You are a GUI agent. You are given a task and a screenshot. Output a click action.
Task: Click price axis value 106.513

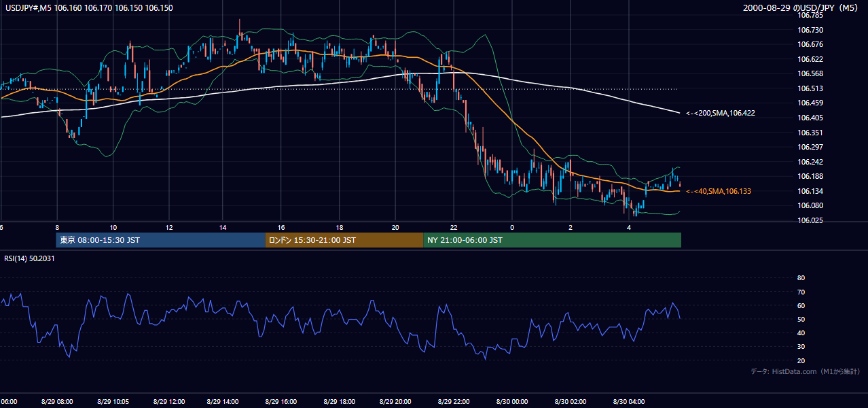810,88
